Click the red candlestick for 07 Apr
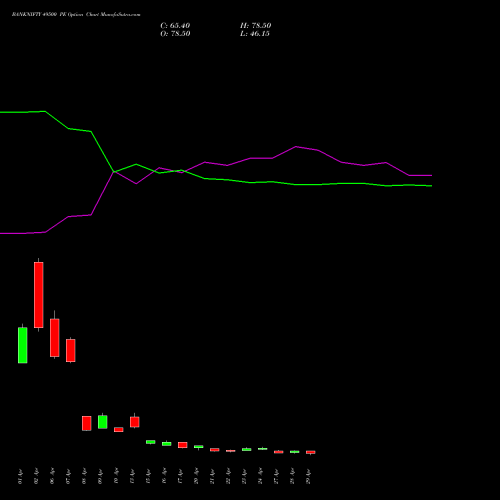500x500 pixels. (x=71, y=350)
